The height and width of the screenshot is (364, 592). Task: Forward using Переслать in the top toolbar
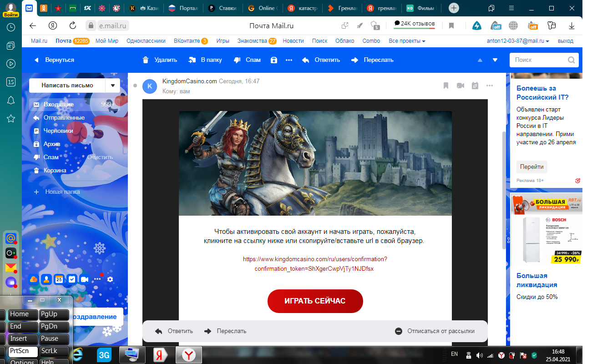[372, 60]
